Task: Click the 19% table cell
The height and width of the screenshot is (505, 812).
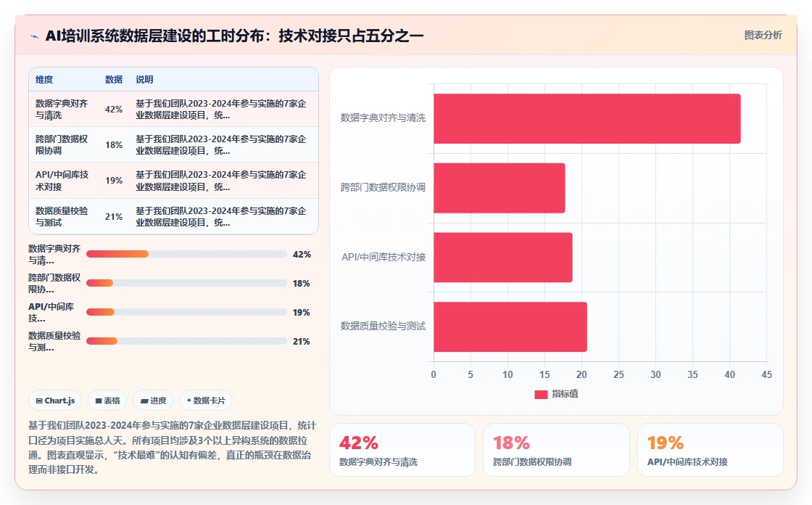Action: click(114, 181)
